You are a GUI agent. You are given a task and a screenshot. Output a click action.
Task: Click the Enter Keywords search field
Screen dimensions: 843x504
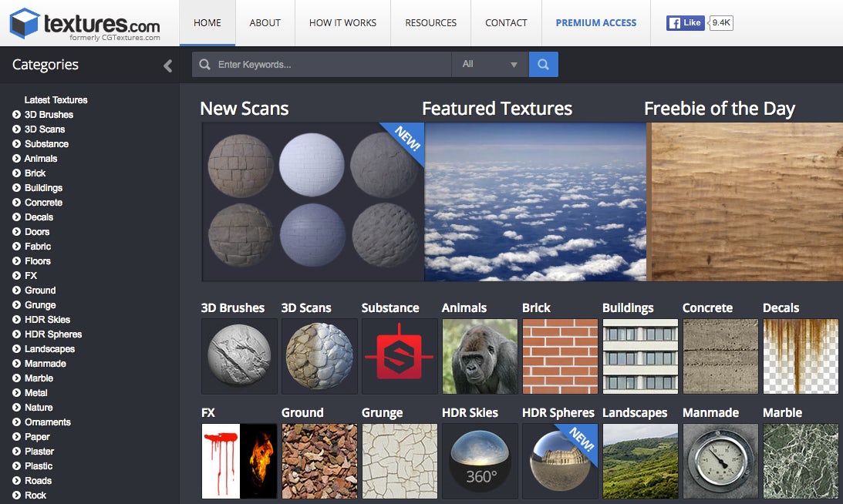pos(322,65)
